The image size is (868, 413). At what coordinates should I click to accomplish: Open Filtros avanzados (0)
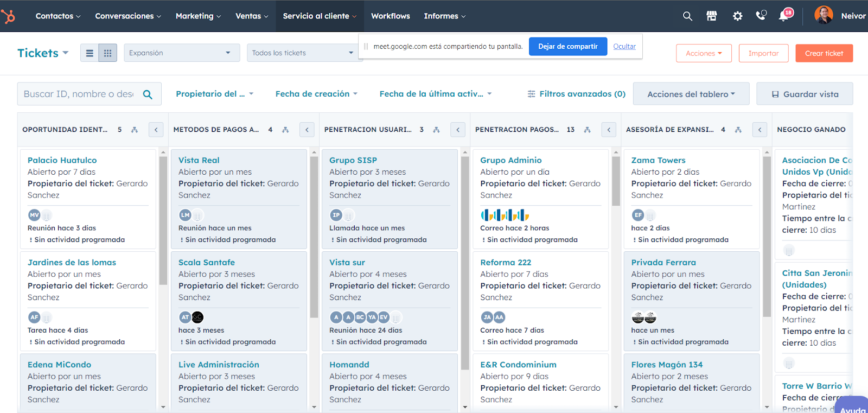(x=577, y=94)
